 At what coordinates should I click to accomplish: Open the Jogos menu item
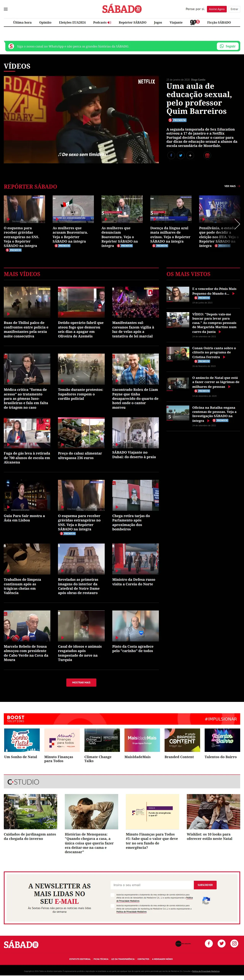[158, 22]
